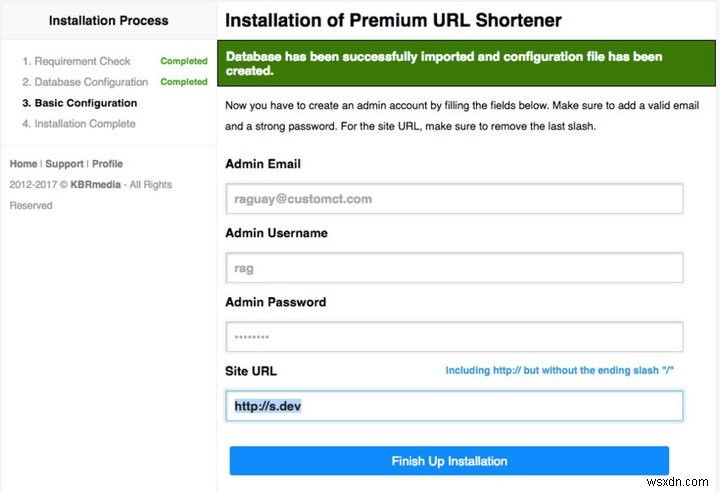Open the Support link
Viewport: 720px width, 492px height.
64,164
